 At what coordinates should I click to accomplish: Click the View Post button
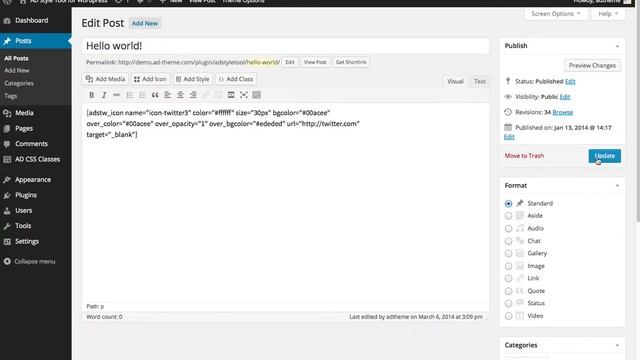[315, 62]
